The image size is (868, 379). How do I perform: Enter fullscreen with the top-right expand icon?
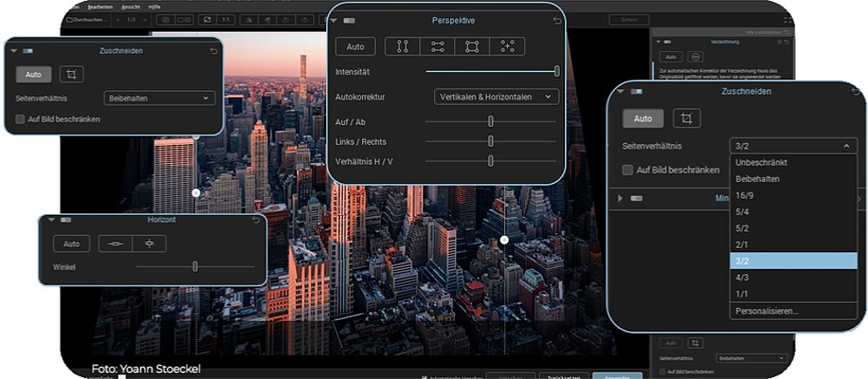tap(788, 19)
